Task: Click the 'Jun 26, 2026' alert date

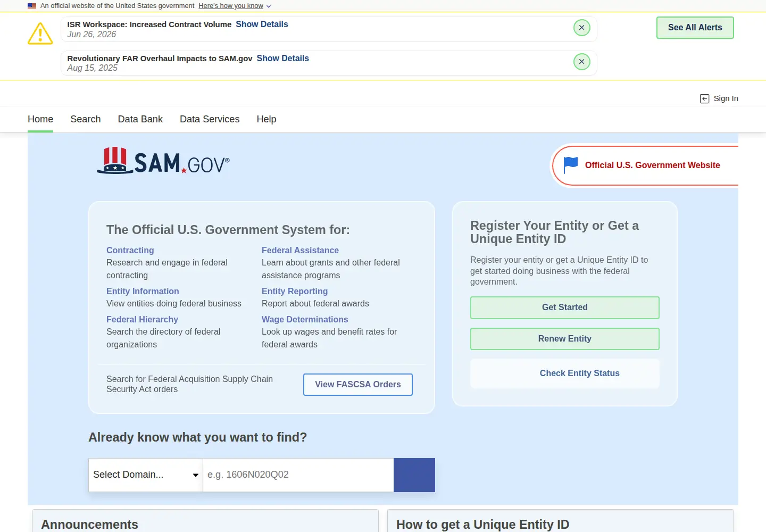Action: pos(91,35)
